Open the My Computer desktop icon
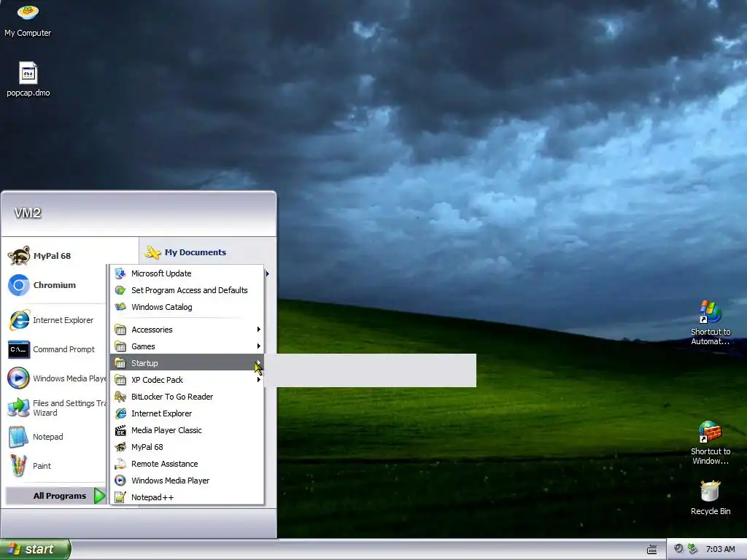Screen dimensions: 747x560 coord(28,20)
